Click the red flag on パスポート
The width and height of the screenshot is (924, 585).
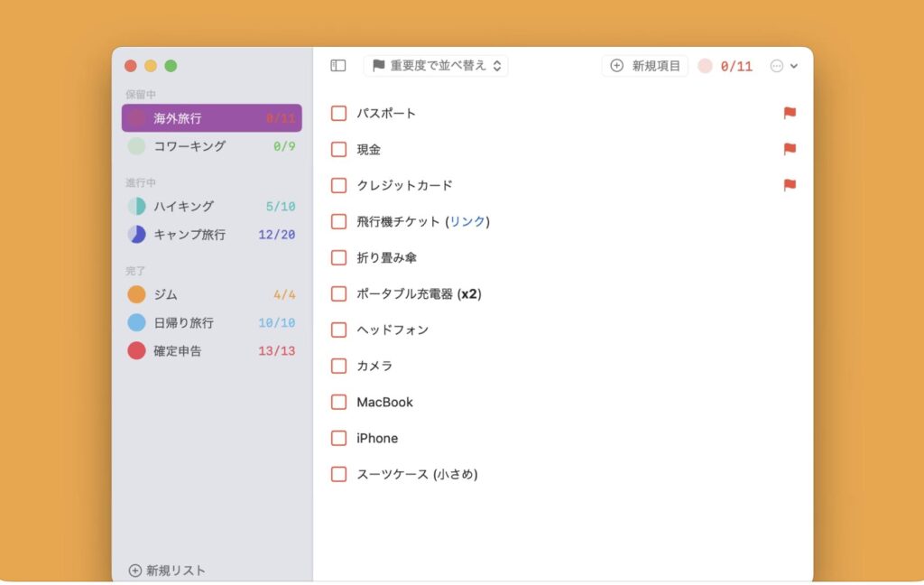[790, 113]
